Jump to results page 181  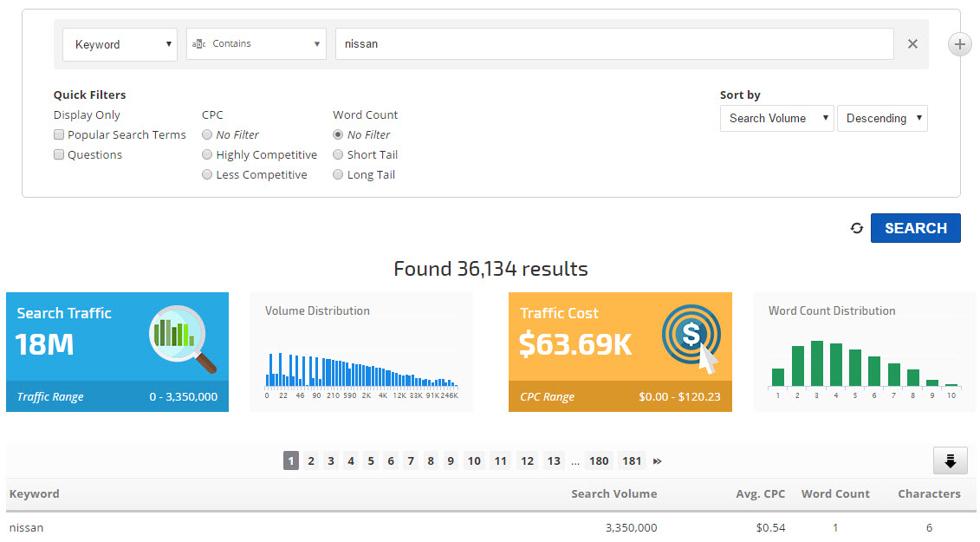tap(632, 461)
